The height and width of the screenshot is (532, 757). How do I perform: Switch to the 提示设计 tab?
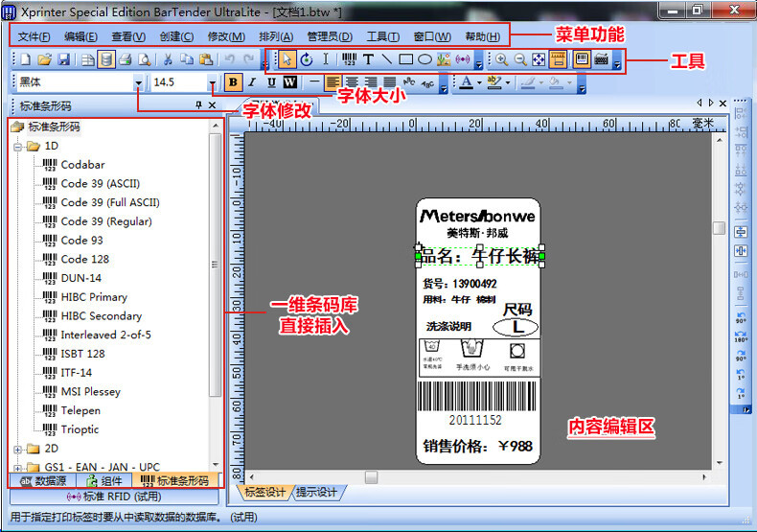tap(316, 493)
